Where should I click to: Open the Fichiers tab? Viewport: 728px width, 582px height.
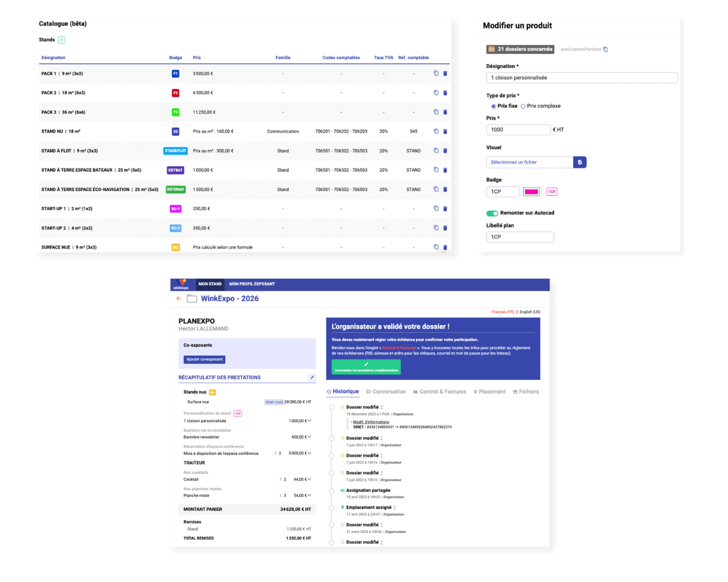click(x=526, y=392)
